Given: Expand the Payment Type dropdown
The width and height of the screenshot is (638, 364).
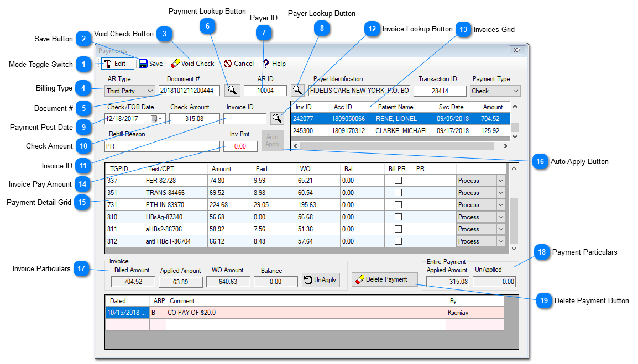Looking at the screenshot, I should pos(515,91).
